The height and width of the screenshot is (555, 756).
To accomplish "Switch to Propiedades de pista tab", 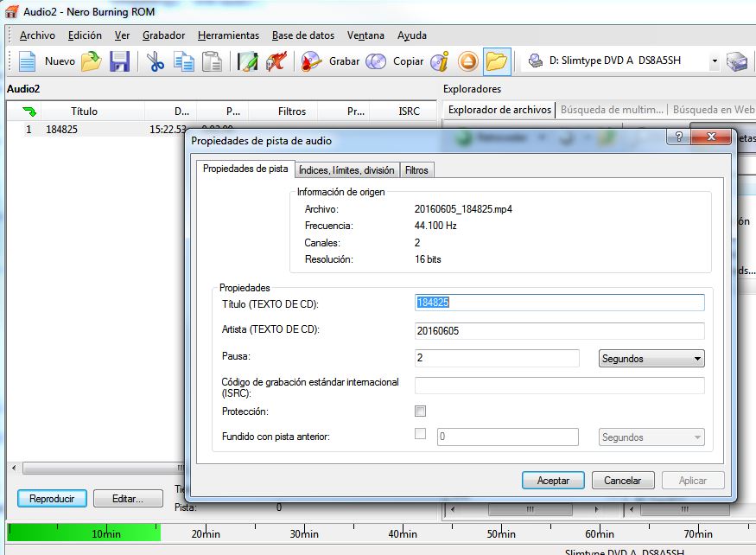I will [x=245, y=169].
